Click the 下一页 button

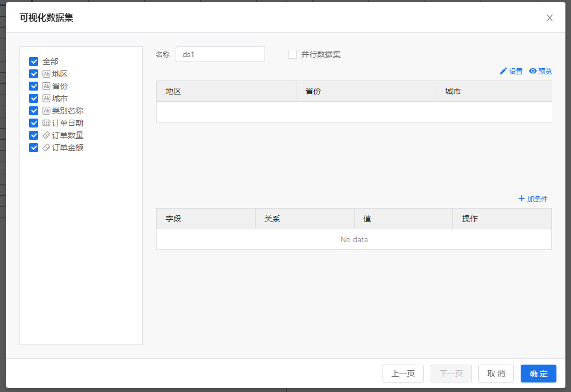click(x=451, y=374)
